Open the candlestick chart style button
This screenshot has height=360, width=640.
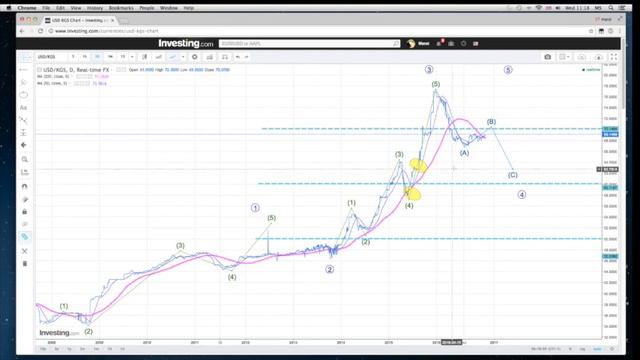(144, 57)
